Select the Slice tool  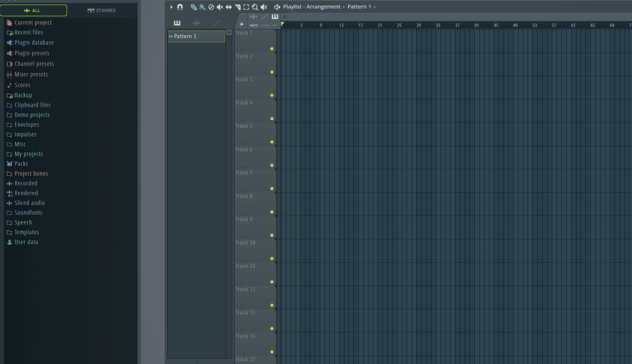237,7
